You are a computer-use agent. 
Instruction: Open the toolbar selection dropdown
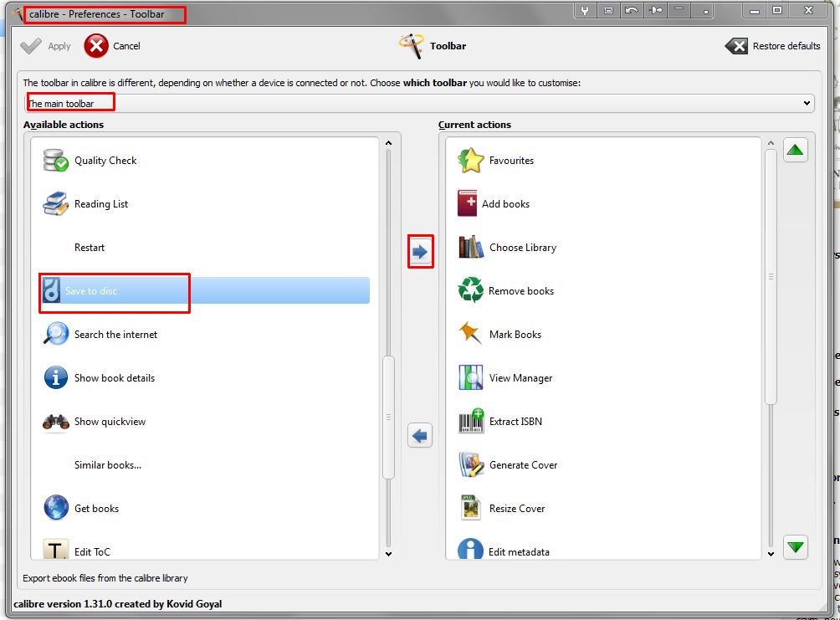click(x=421, y=103)
